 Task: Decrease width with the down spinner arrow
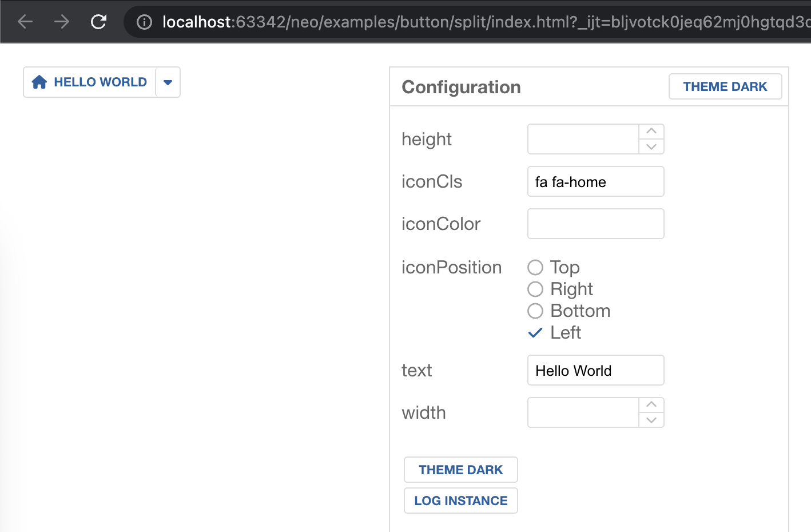click(651, 420)
